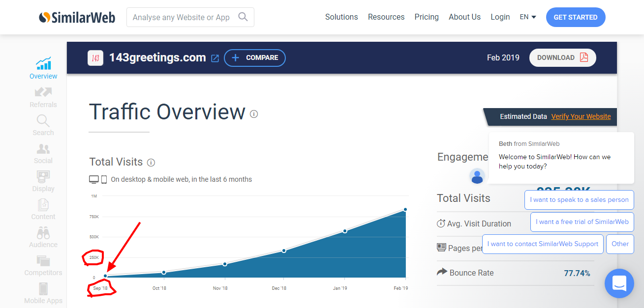Choose 'I want to speak to a sales person'
This screenshot has height=308, width=644.
(x=579, y=200)
